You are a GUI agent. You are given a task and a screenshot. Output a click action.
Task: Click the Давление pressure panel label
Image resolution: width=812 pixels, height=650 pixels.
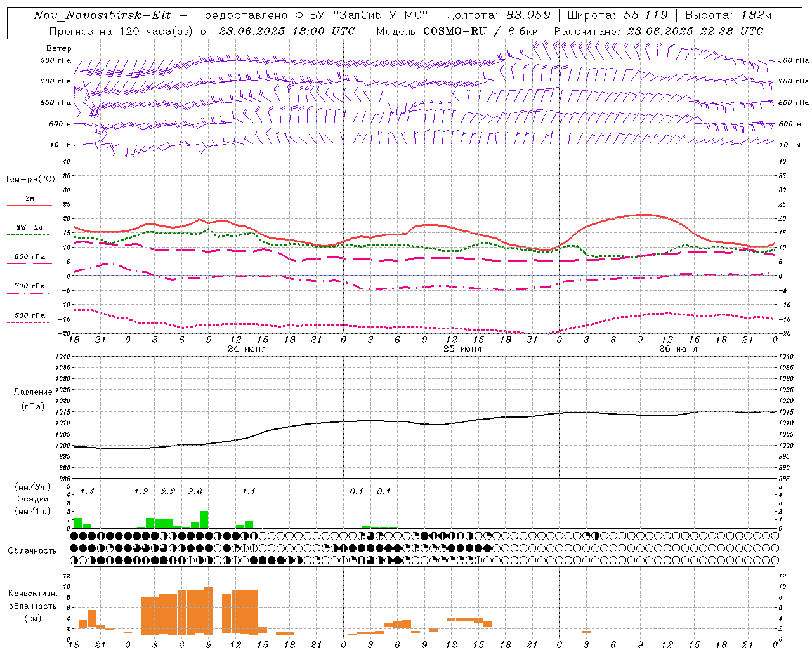click(x=33, y=392)
